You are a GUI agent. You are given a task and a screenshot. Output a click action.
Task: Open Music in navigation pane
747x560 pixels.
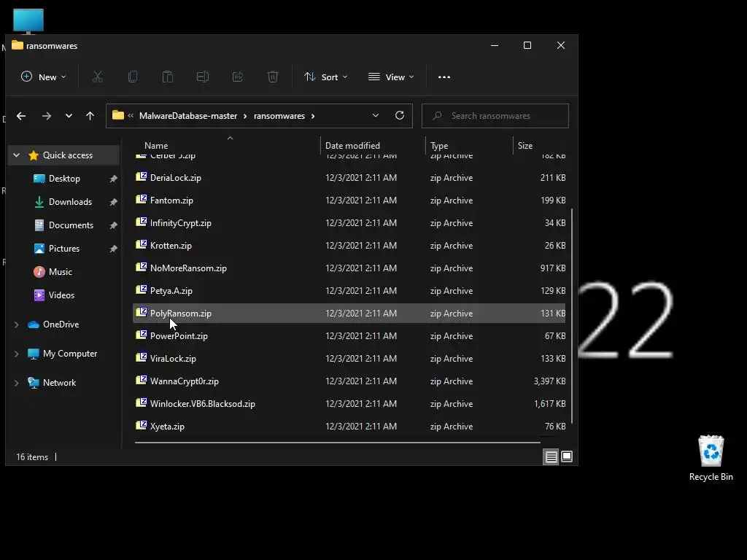pyautogui.click(x=60, y=272)
